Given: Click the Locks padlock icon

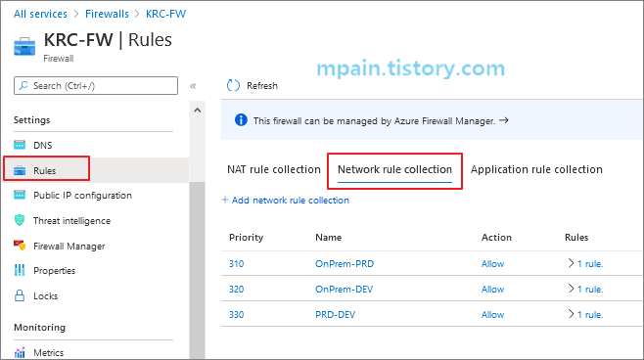Looking at the screenshot, I should [x=20, y=295].
